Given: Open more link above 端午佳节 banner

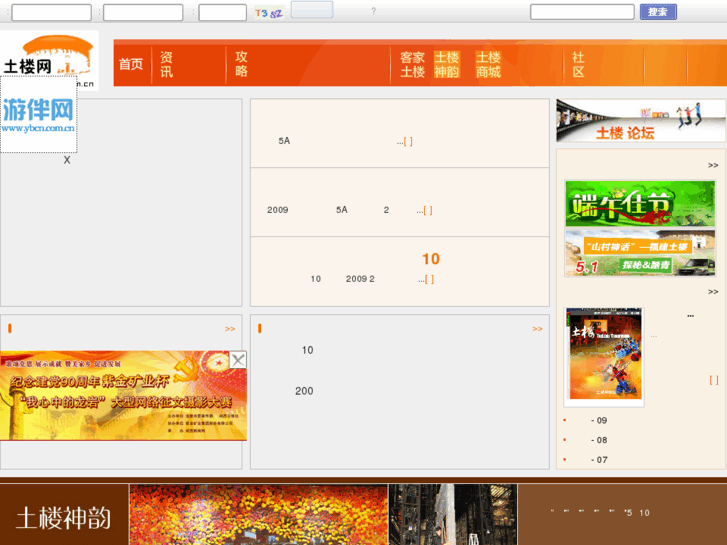Looking at the screenshot, I should pyautogui.click(x=713, y=166).
